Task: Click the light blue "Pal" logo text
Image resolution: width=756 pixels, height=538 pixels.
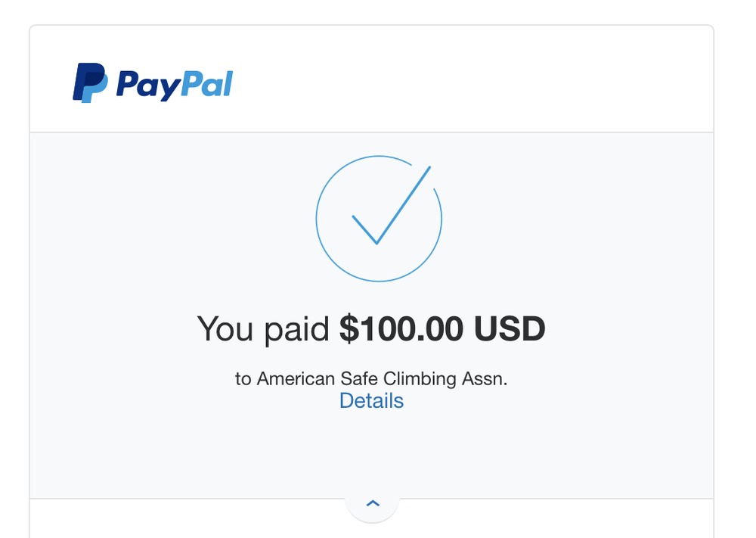Action: (x=207, y=84)
